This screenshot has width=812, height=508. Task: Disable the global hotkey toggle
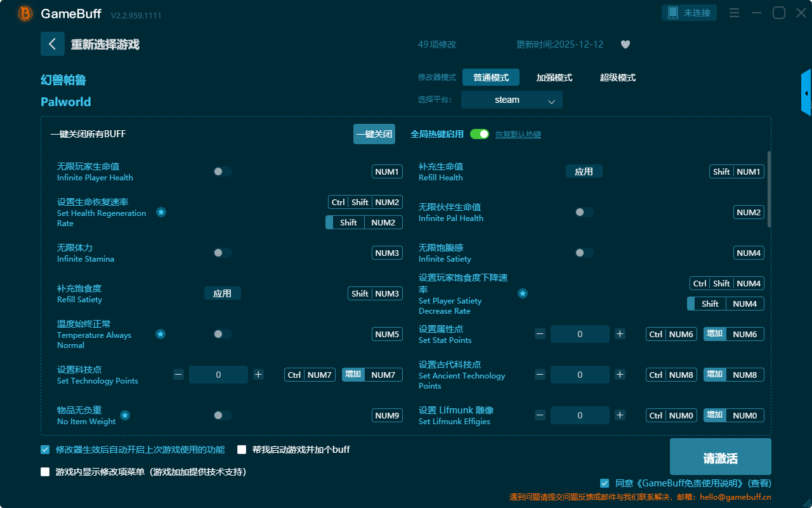click(x=479, y=134)
